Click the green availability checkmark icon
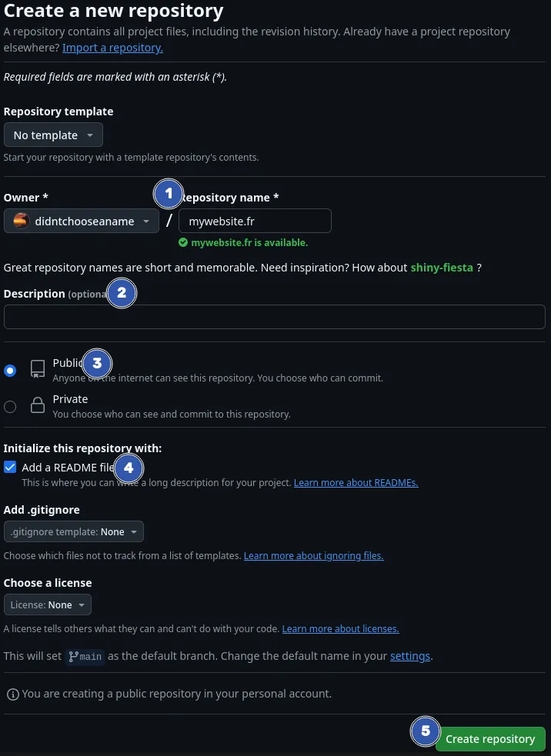551x756 pixels. tap(183, 242)
